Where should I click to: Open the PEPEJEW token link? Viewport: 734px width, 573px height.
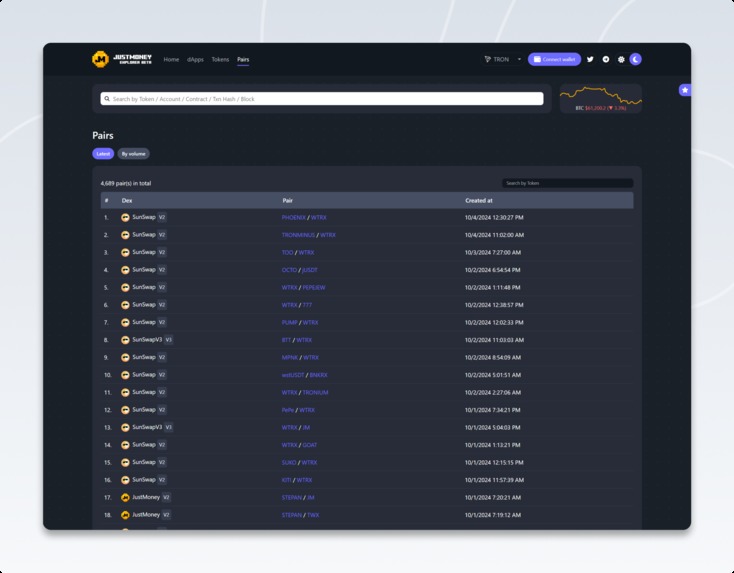pos(314,287)
